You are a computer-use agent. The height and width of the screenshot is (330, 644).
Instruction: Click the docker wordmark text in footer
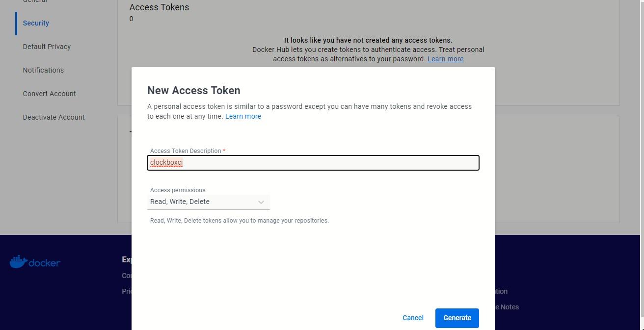44,263
